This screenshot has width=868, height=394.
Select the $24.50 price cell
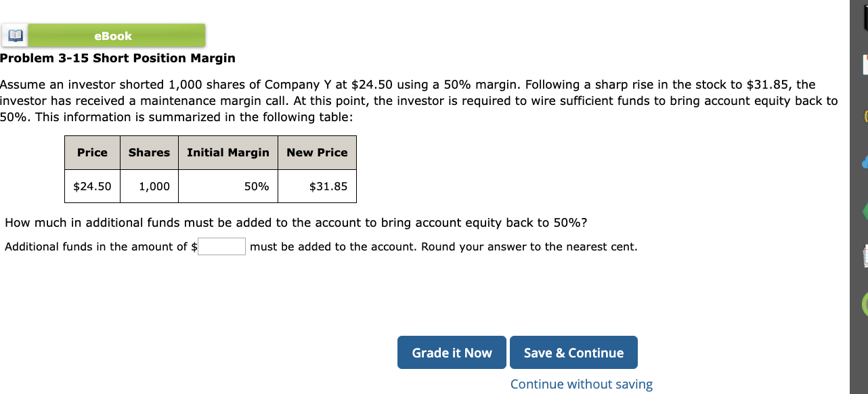coord(91,186)
